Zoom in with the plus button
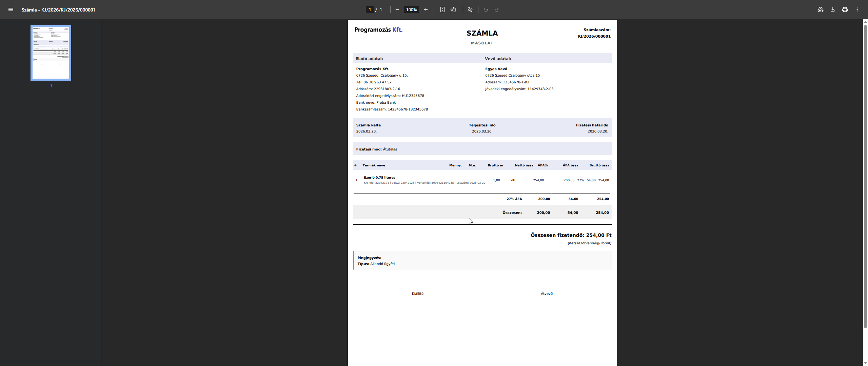 [426, 9]
